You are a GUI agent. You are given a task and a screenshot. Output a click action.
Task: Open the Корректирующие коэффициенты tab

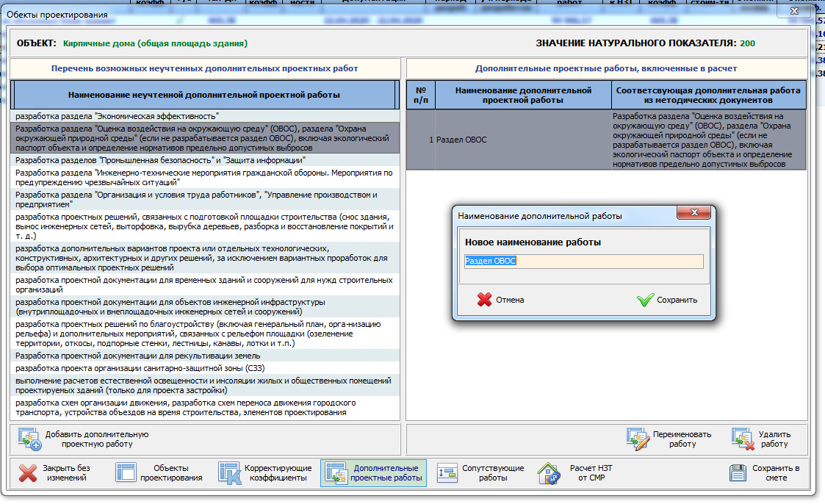[266, 472]
